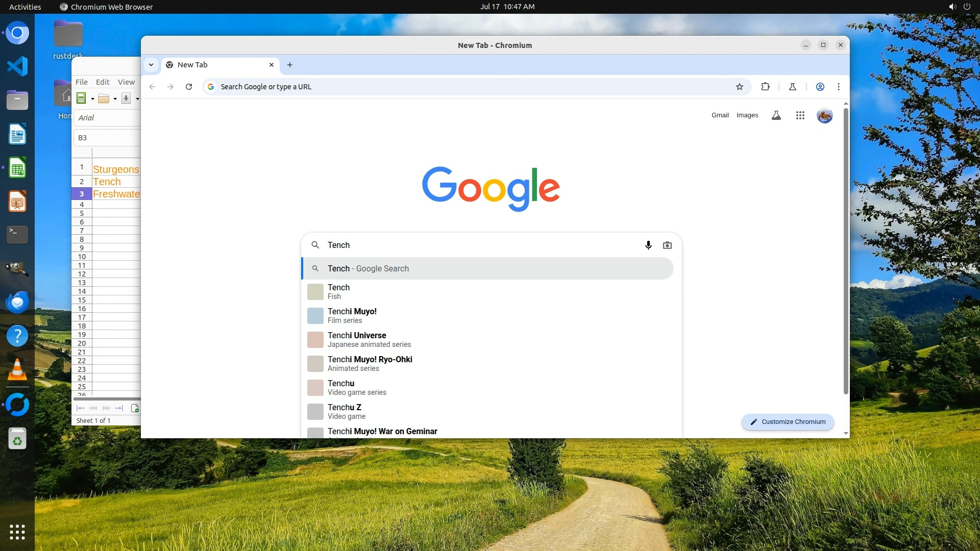
Task: Click the voice search microphone icon
Action: click(648, 245)
